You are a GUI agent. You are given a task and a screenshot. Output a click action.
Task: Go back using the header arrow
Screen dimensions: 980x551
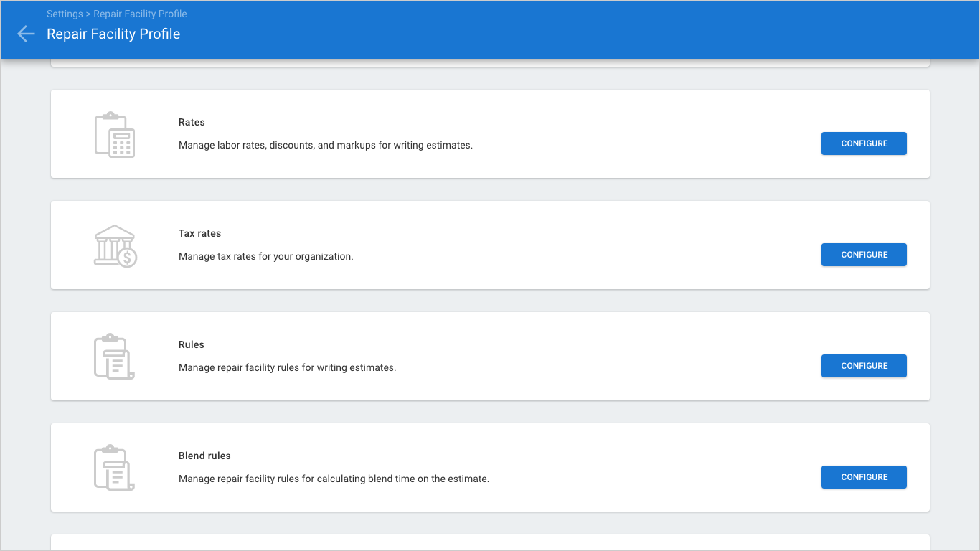click(26, 34)
